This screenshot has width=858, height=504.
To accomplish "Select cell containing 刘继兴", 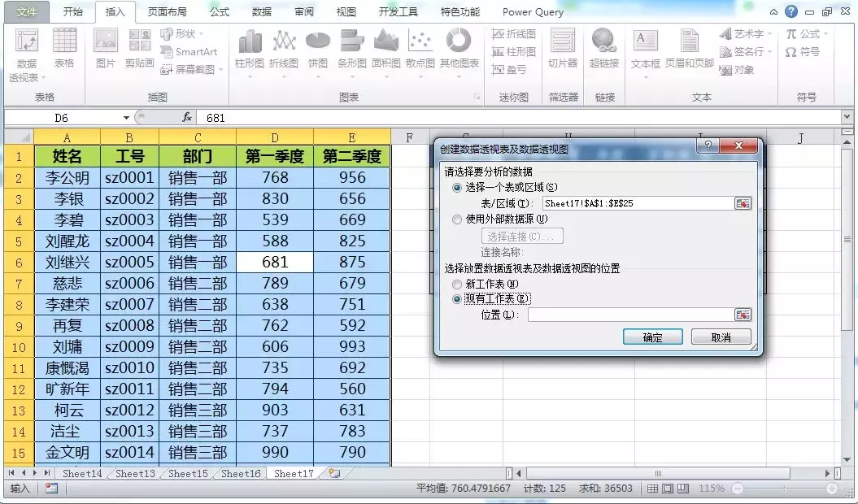I will click(x=68, y=262).
